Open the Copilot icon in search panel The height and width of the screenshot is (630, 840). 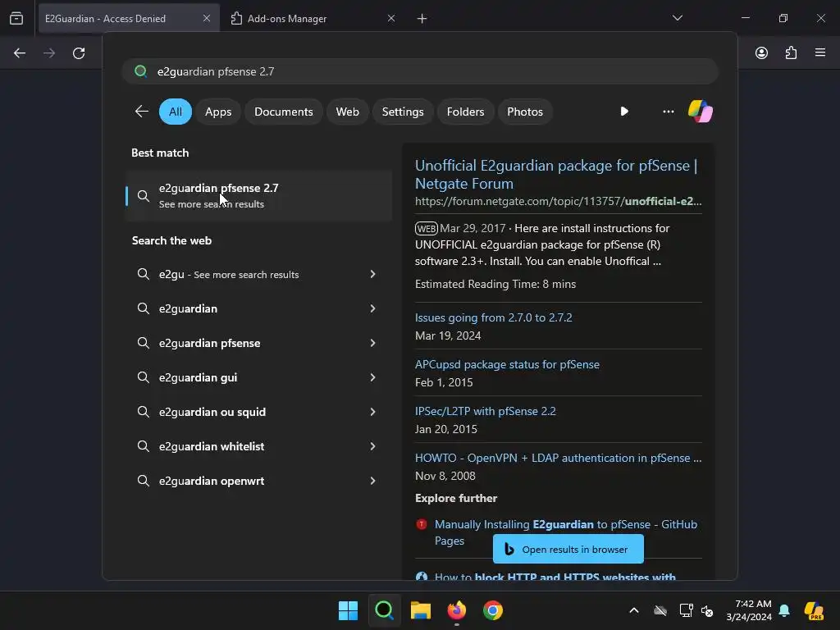point(701,112)
